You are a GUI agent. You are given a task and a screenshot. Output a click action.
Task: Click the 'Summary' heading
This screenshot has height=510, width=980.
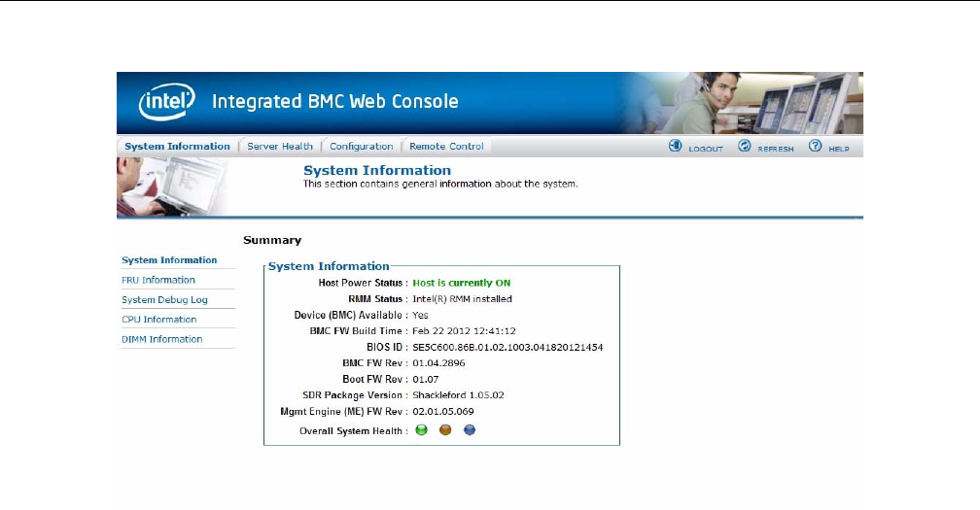pos(272,240)
